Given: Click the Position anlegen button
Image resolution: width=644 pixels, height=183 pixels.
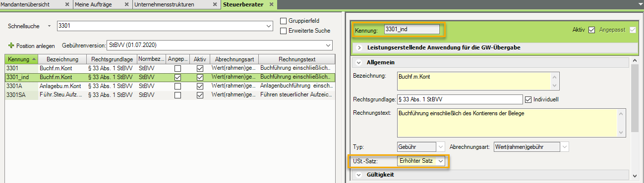Looking at the screenshot, I should (31, 46).
